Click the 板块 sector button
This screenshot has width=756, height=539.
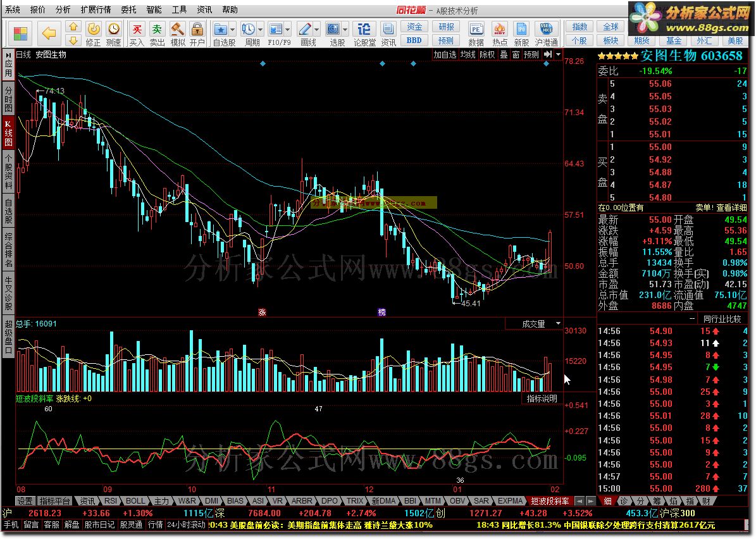[x=611, y=40]
